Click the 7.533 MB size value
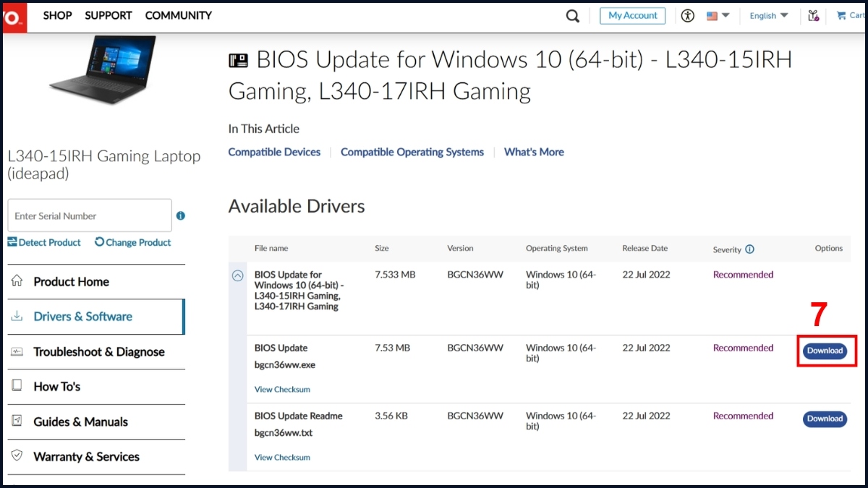 pos(395,275)
